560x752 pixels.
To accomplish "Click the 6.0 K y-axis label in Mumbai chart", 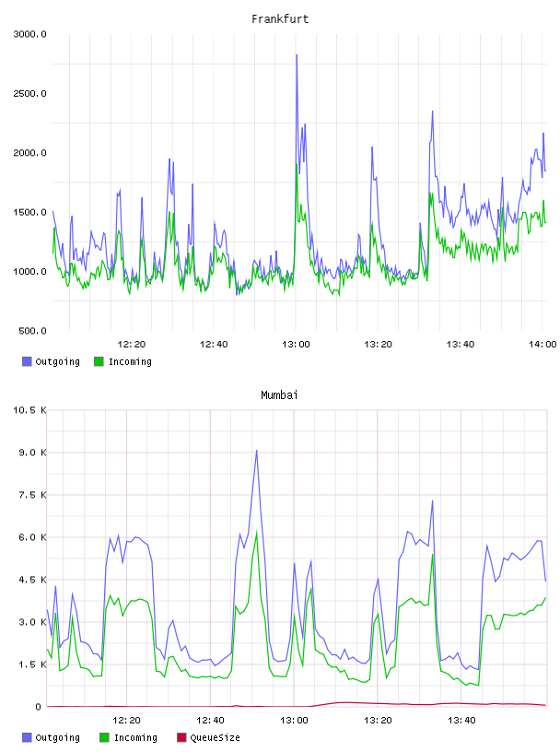I will click(x=32, y=537).
